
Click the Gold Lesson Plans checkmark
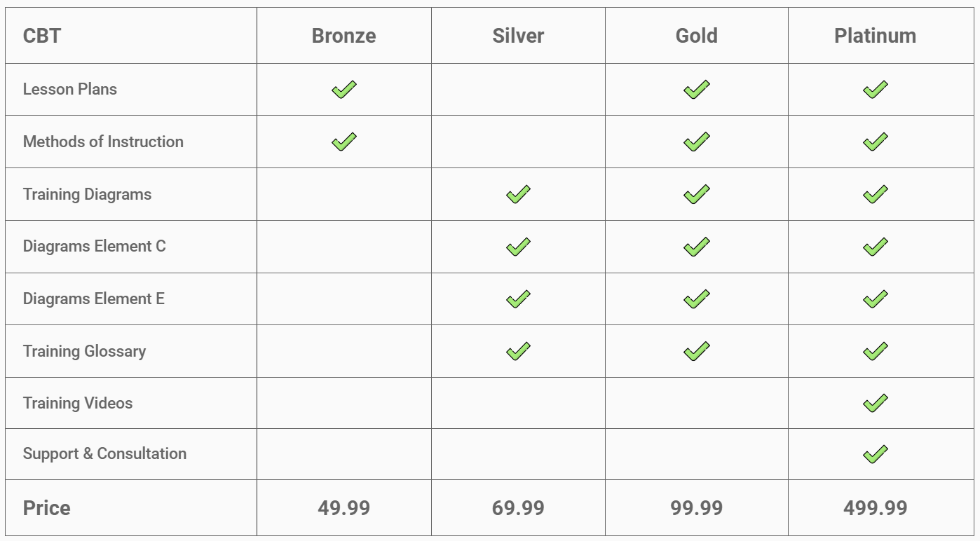click(697, 90)
